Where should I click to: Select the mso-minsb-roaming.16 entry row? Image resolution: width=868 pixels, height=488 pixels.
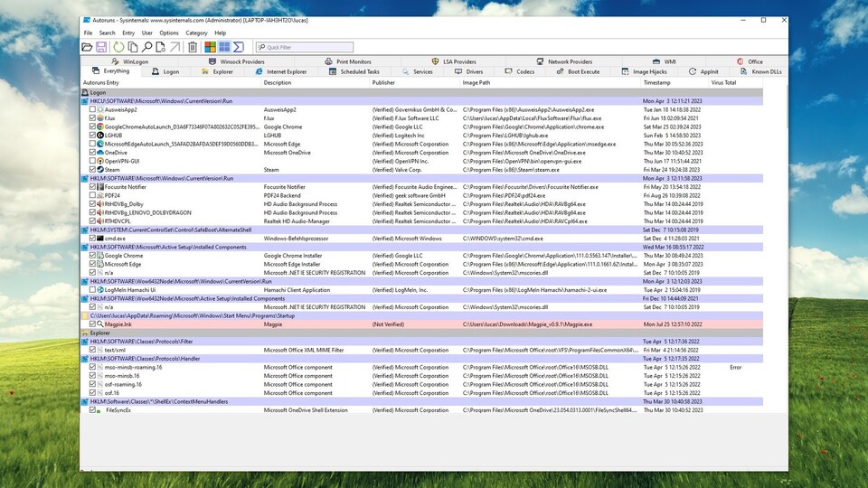point(422,368)
